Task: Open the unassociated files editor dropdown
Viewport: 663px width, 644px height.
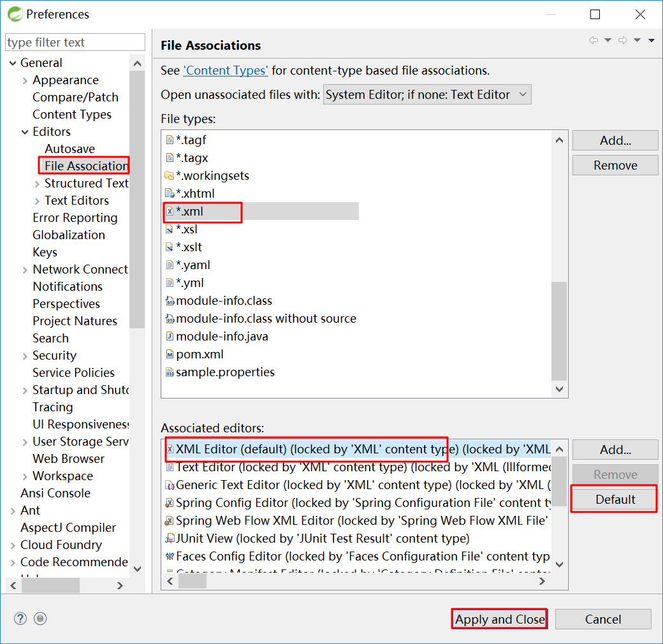Action: pos(427,94)
